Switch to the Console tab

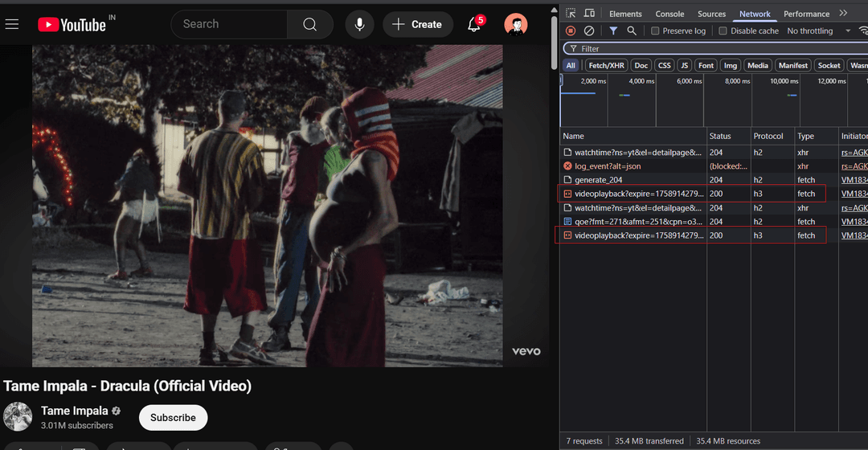(669, 14)
